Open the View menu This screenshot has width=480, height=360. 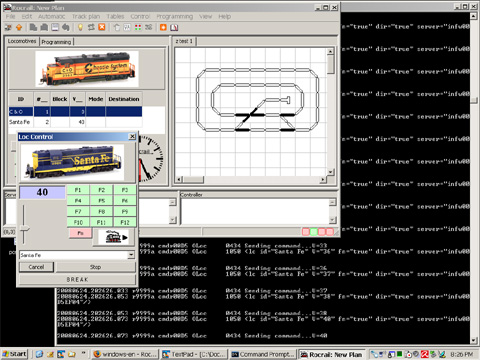click(206, 16)
